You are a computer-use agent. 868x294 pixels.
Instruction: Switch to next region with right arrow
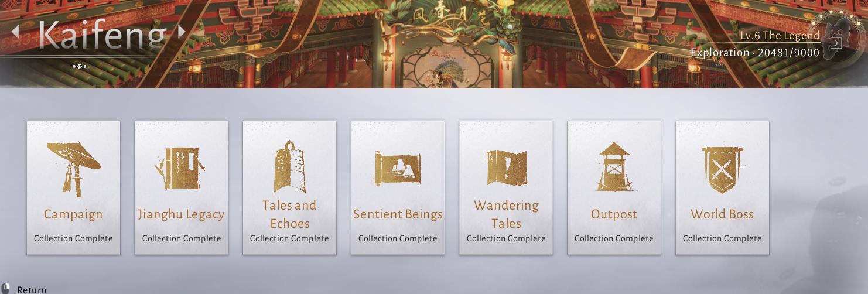pyautogui.click(x=182, y=32)
